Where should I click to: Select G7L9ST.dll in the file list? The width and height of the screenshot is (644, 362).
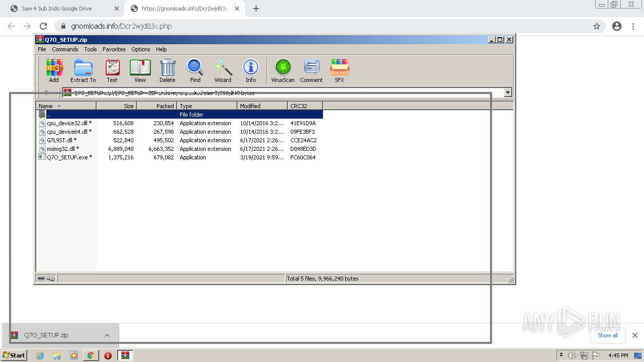click(180, 140)
